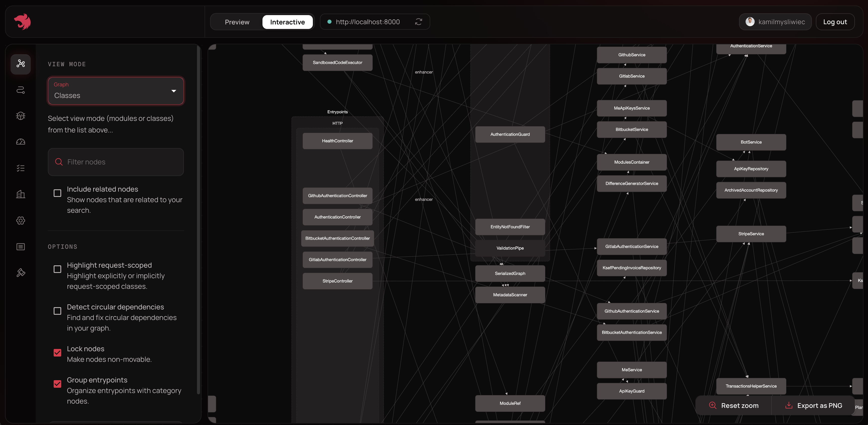Uncheck the Lock nodes checkbox
868x425 pixels.
click(x=57, y=352)
